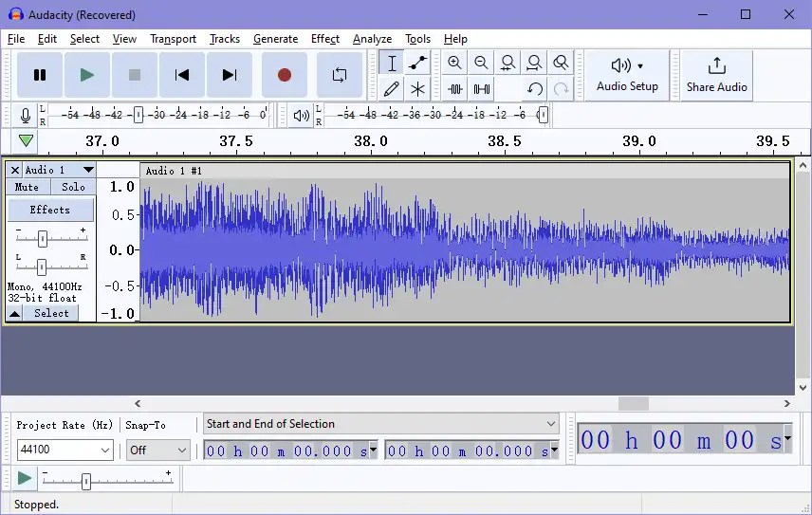812x515 pixels.
Task: Click the horizontal scroll right arrow
Action: point(787,403)
